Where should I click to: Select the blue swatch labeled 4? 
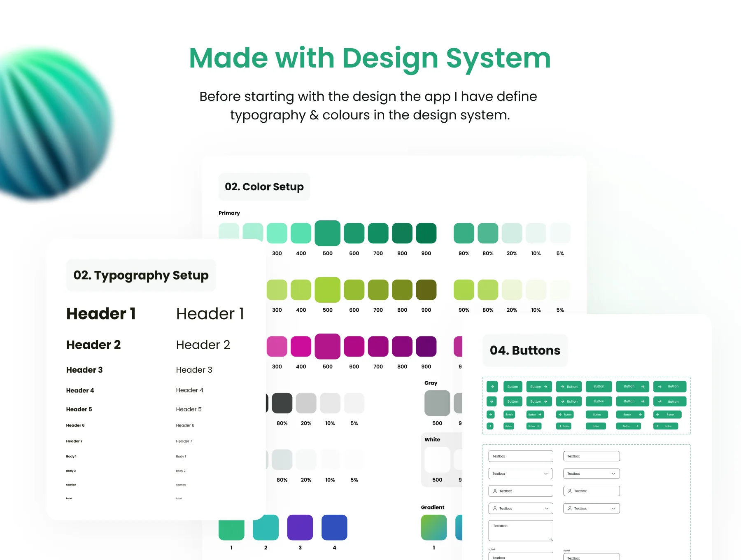click(334, 527)
